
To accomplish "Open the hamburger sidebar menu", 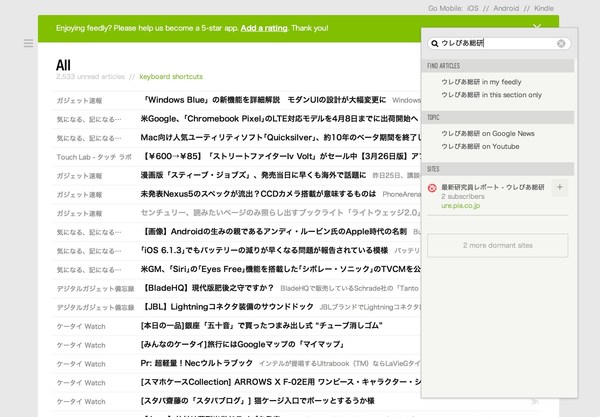I will click(x=28, y=44).
